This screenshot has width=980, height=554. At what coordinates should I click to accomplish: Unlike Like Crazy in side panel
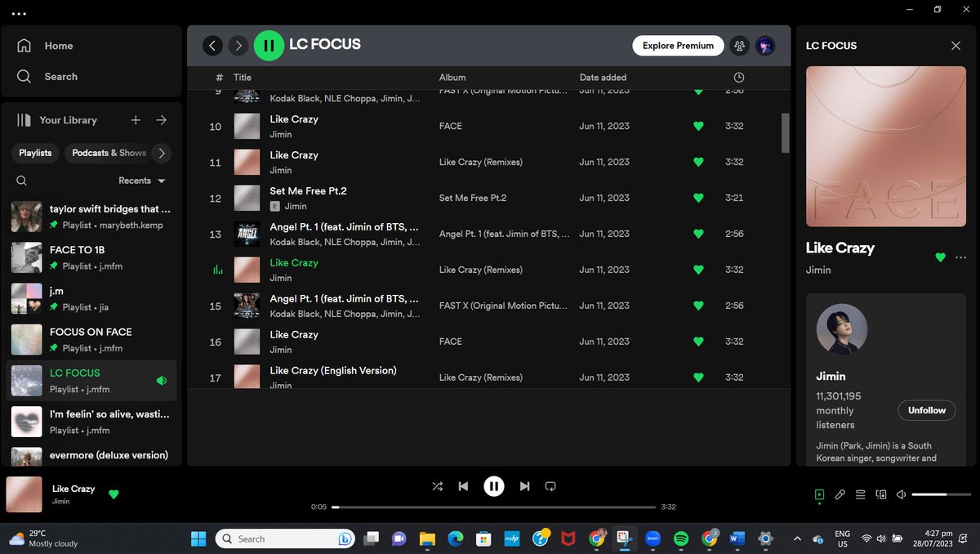(940, 257)
